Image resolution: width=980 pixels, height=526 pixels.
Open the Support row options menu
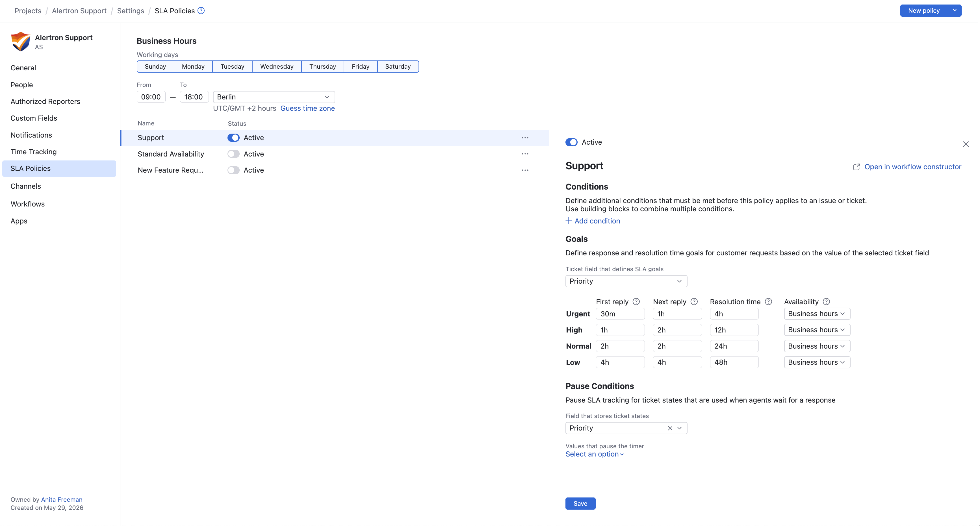coord(525,138)
